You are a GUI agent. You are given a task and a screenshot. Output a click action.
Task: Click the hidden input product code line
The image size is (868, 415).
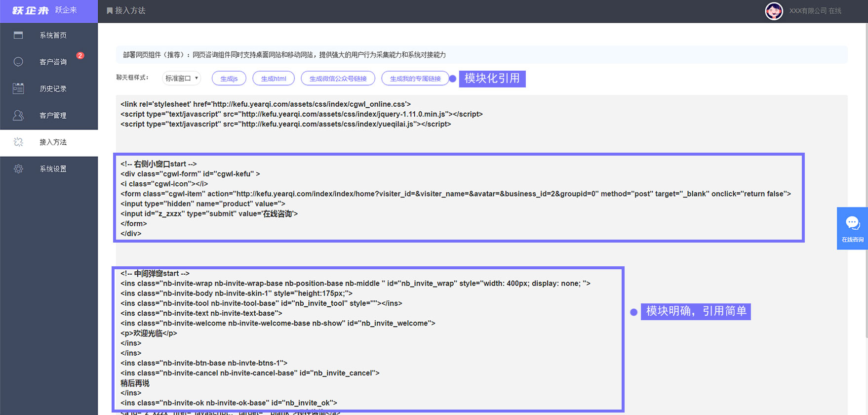(x=203, y=204)
